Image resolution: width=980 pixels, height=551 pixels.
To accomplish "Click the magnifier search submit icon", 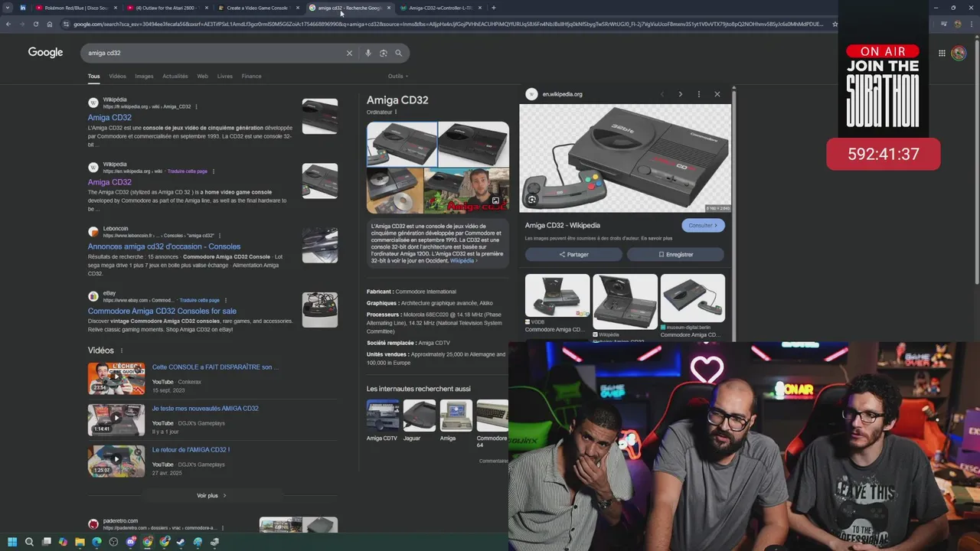I will tap(398, 53).
